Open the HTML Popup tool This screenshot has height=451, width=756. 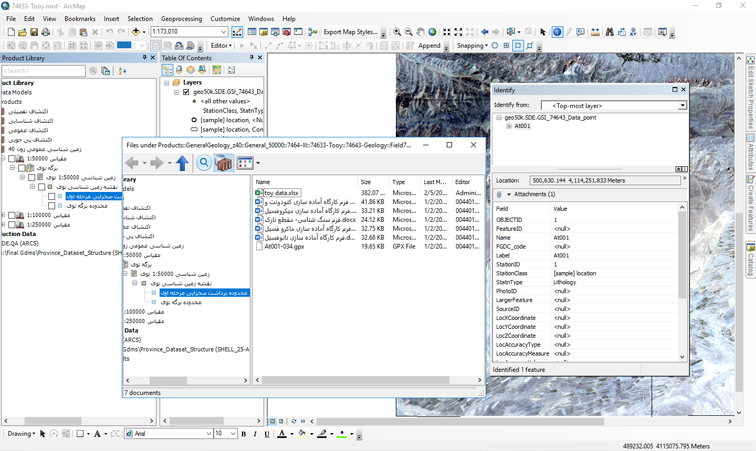(580, 32)
